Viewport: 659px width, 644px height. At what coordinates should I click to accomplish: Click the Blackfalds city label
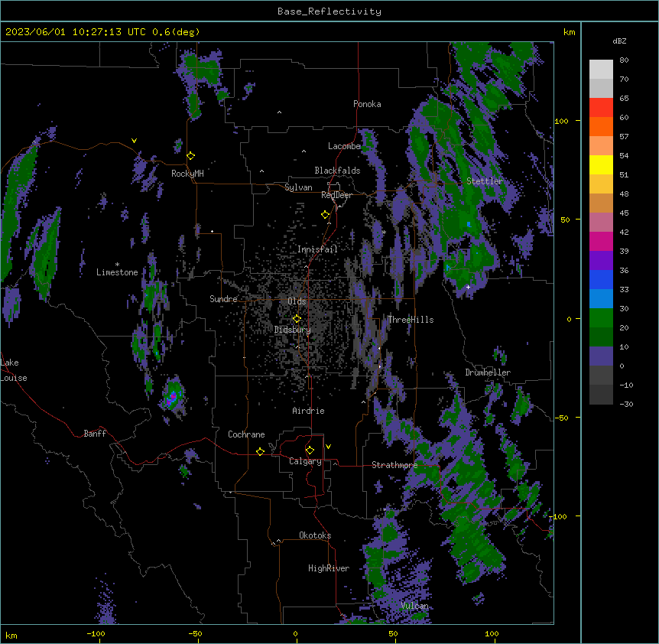pyautogui.click(x=337, y=171)
